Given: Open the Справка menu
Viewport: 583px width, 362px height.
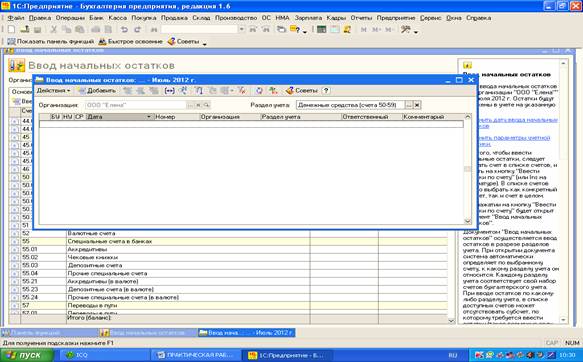Looking at the screenshot, I should [x=478, y=18].
